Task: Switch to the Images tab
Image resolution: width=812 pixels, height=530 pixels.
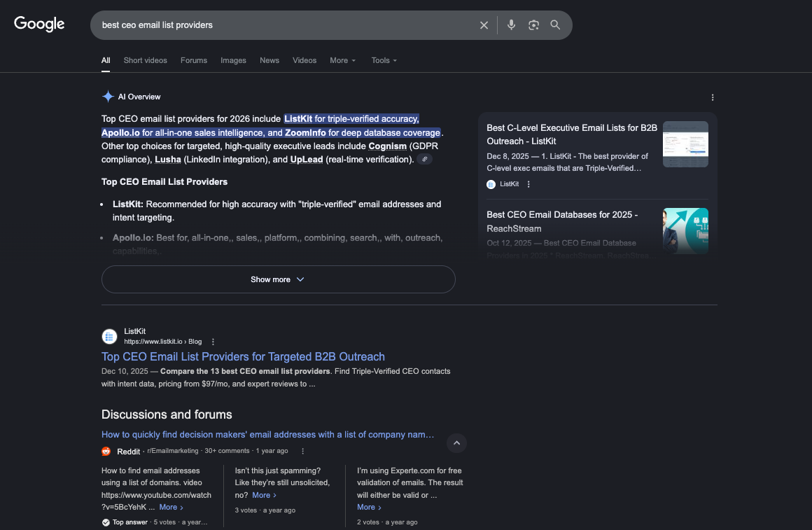Action: tap(233, 60)
